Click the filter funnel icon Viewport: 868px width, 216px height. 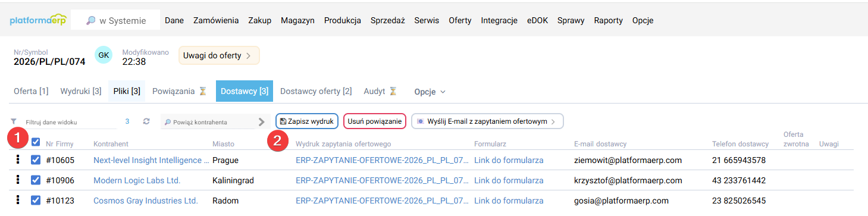pos(14,121)
